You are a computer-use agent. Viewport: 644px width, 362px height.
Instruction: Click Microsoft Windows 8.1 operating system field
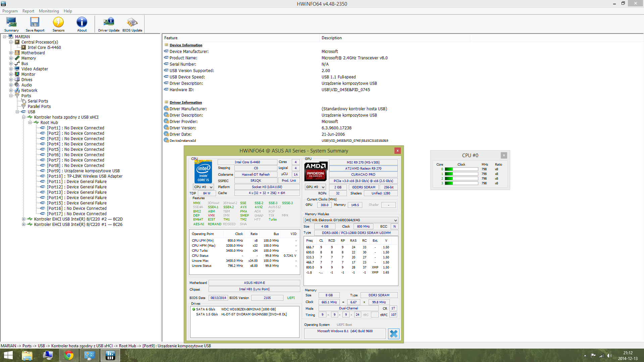[x=345, y=334]
